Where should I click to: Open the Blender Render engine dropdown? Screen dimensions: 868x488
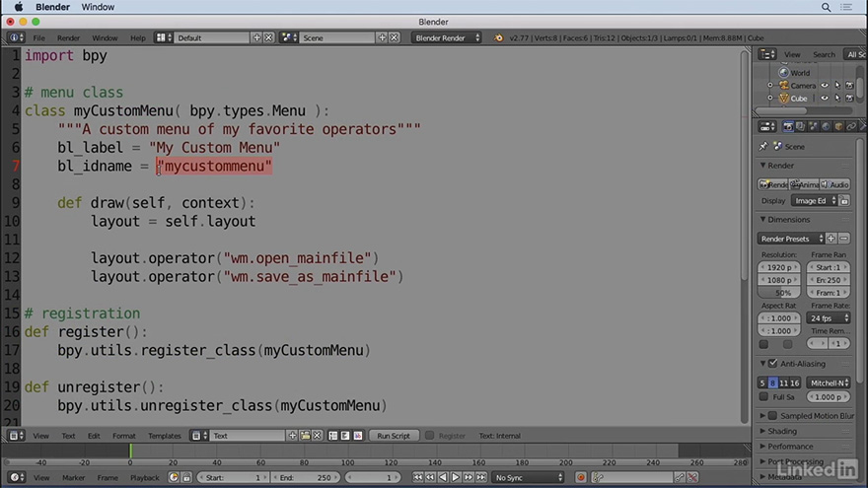447,37
